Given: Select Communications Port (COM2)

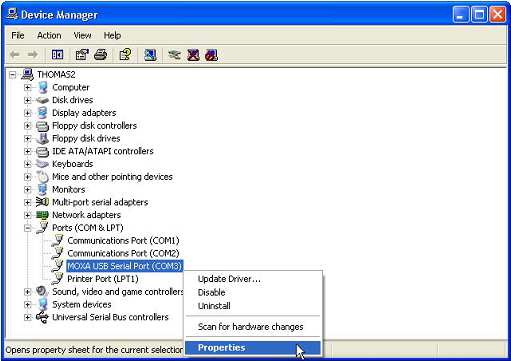Looking at the screenshot, I should pyautogui.click(x=123, y=253).
